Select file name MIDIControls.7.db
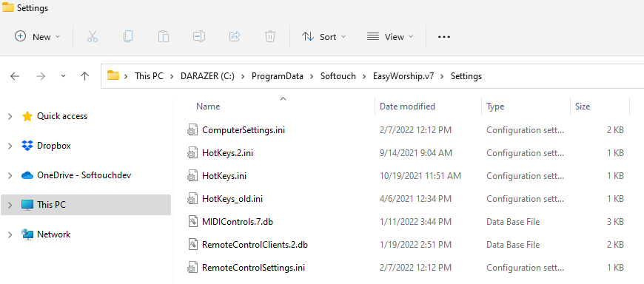The width and height of the screenshot is (644, 284). point(238,222)
